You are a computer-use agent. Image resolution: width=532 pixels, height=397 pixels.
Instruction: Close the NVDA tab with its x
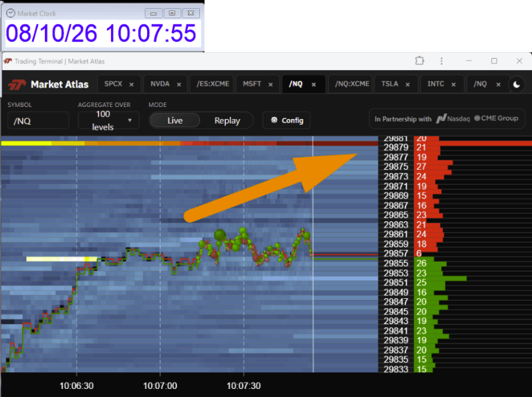(179, 84)
